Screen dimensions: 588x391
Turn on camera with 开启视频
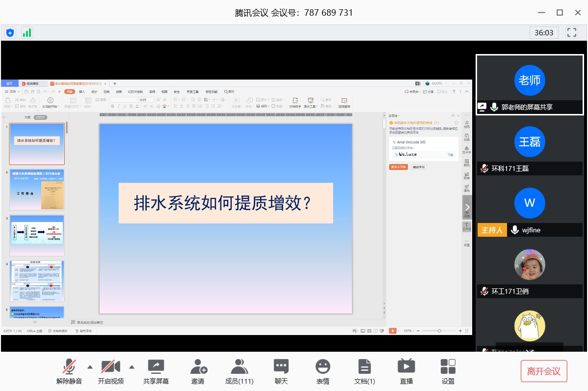(110, 367)
